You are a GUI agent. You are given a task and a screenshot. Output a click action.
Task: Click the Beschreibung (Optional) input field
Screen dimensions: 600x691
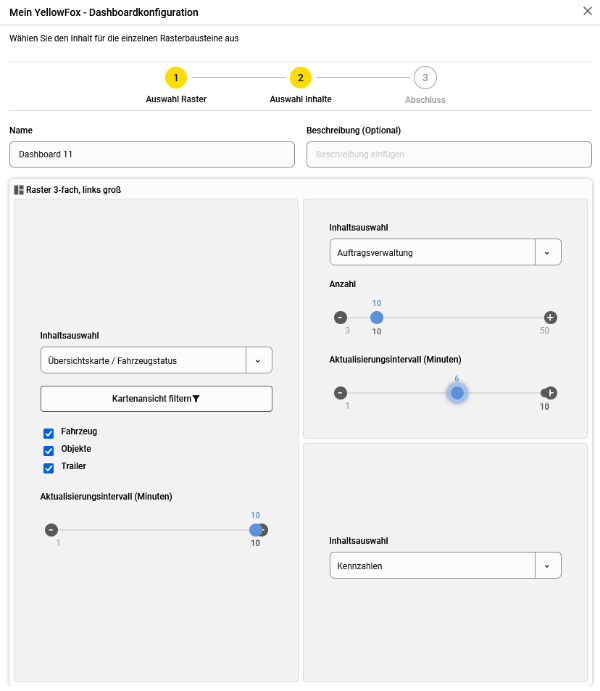[x=448, y=154]
